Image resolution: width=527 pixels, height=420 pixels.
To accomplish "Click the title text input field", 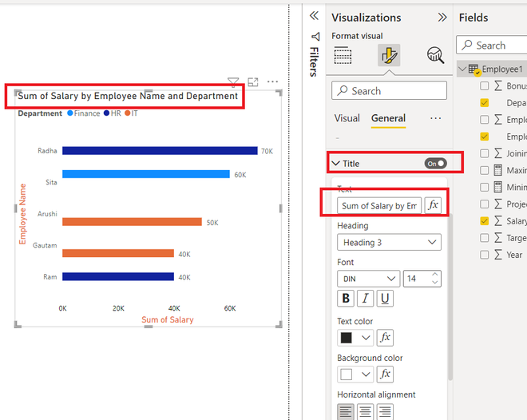I will (379, 206).
